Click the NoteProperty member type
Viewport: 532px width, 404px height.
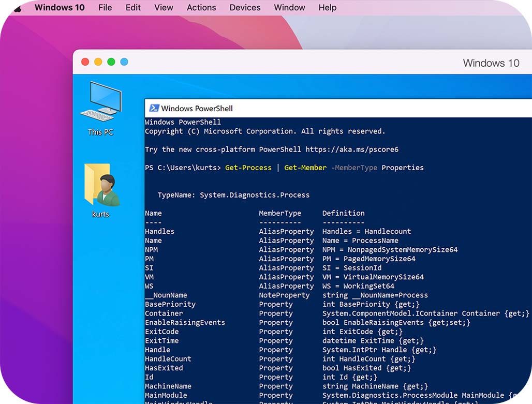point(284,295)
